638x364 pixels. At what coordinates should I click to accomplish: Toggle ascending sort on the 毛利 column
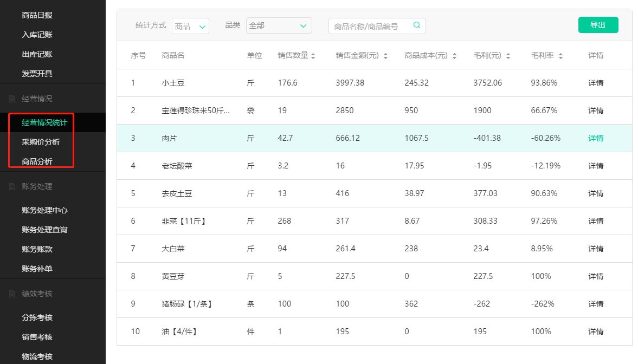[507, 53]
